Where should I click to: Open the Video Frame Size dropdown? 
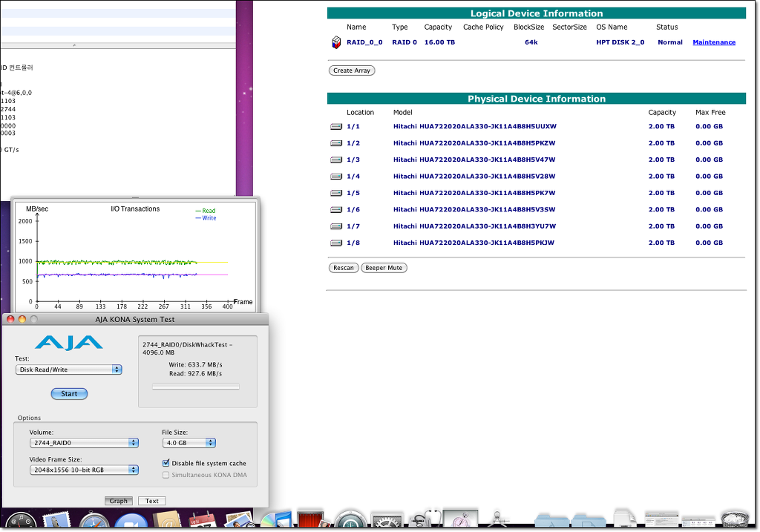click(x=85, y=470)
